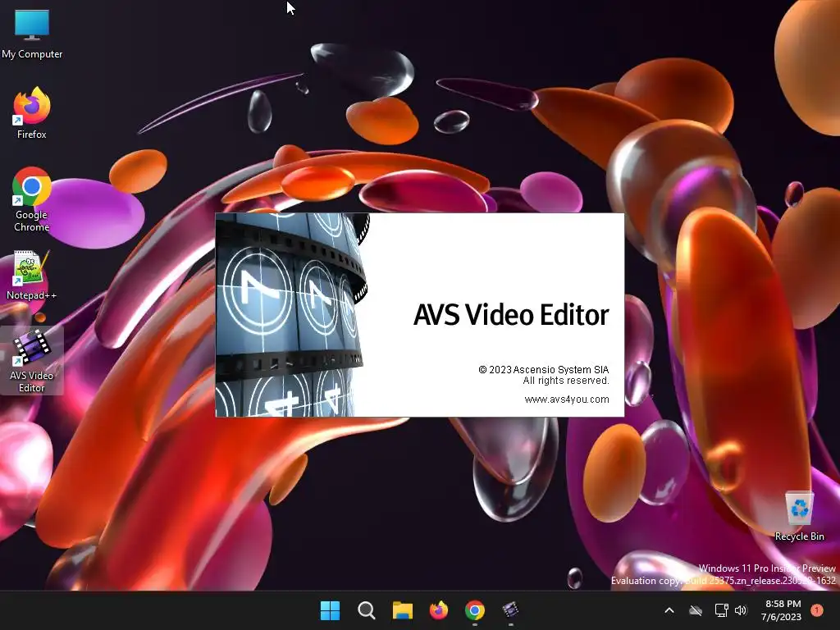
Task: Open File Explorer from the taskbar
Action: click(x=402, y=610)
